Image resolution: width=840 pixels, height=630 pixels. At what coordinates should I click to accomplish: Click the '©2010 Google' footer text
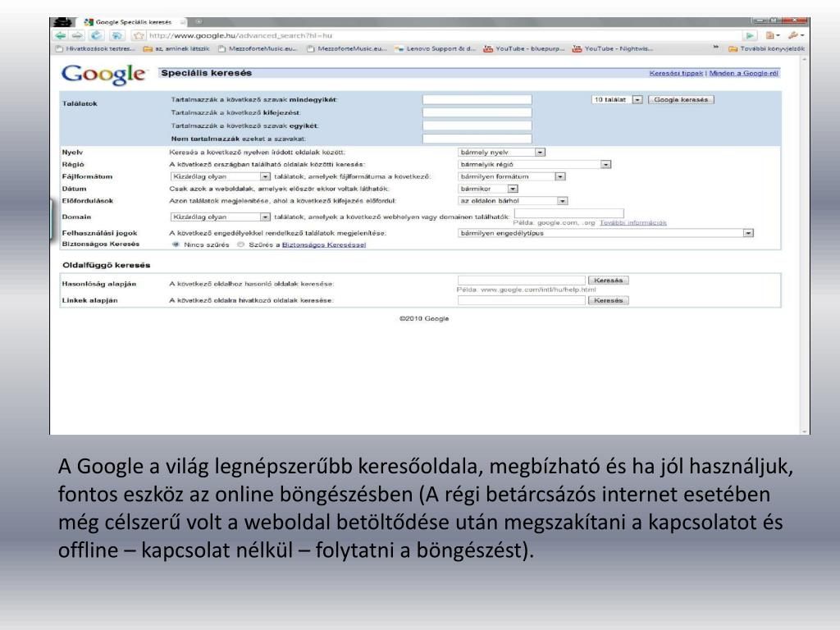point(424,319)
